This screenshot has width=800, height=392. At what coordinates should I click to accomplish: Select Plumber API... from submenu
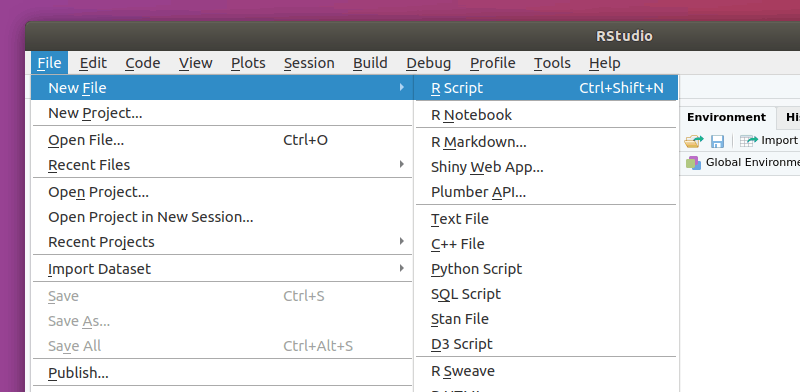coord(546,192)
